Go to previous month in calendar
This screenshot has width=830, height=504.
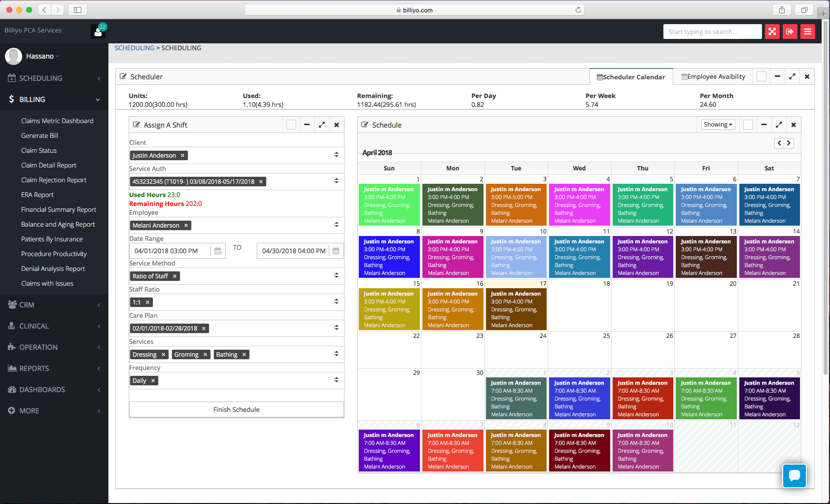779,143
